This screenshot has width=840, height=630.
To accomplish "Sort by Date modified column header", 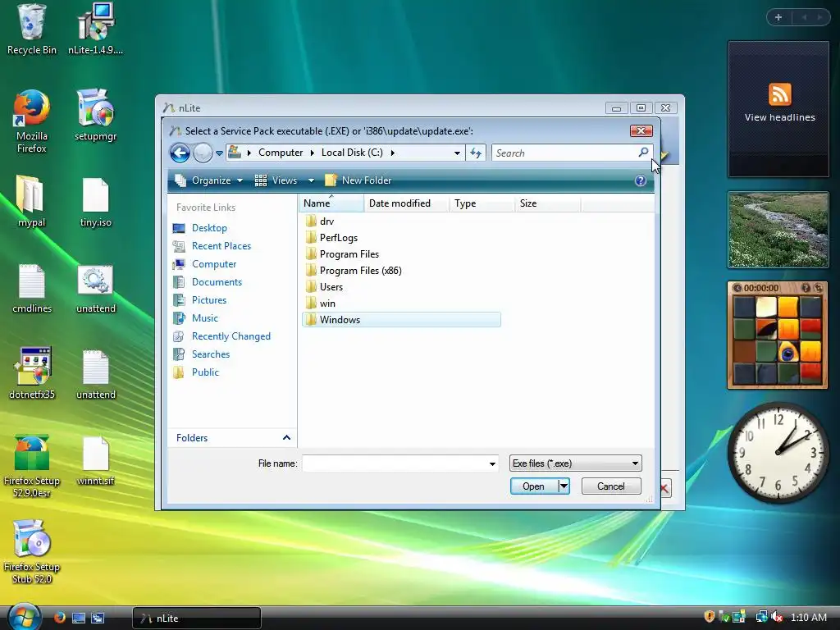I will 406,203.
